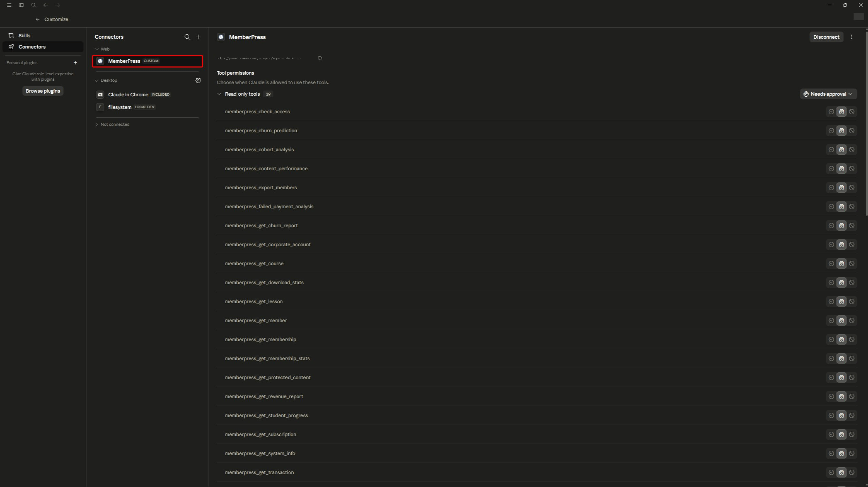The image size is (868, 487).
Task: Set memberpress_cohort_analysis to needs approval
Action: (841, 150)
